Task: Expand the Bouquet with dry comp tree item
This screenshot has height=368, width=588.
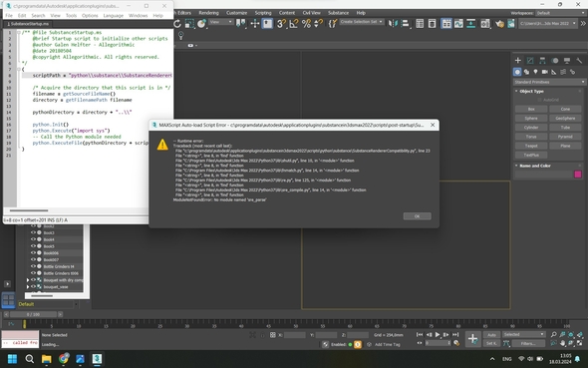Action: pos(28,280)
